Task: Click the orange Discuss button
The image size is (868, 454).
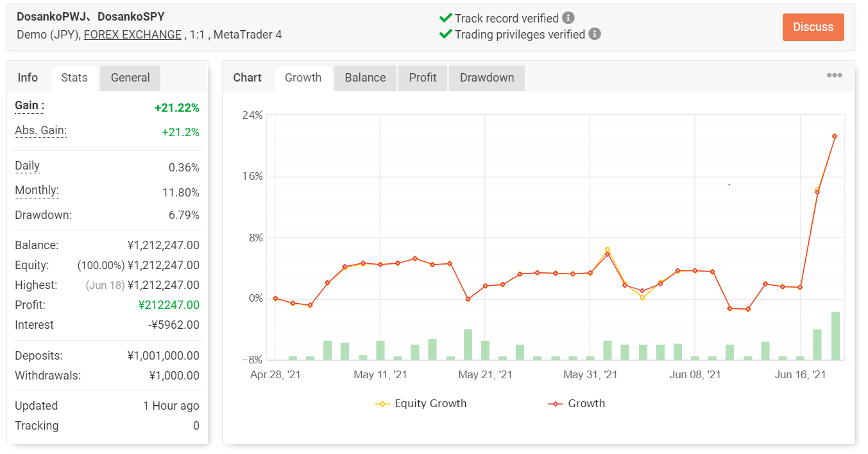Action: point(813,27)
